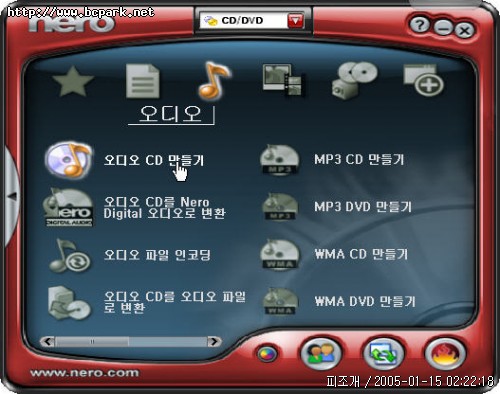The width and height of the screenshot is (500, 394).
Task: Click the red dropdown arrow beside CD/DVD
Action: coord(296,21)
